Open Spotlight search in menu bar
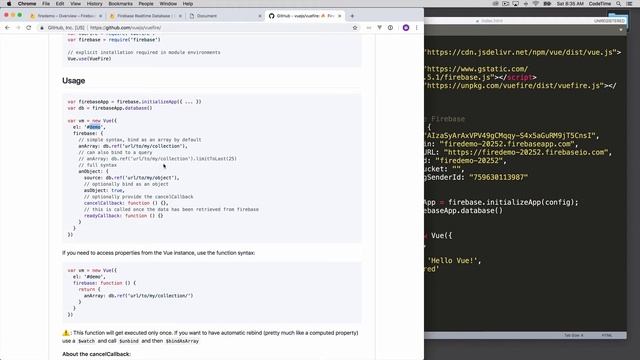640x360 pixels. click(x=619, y=4)
